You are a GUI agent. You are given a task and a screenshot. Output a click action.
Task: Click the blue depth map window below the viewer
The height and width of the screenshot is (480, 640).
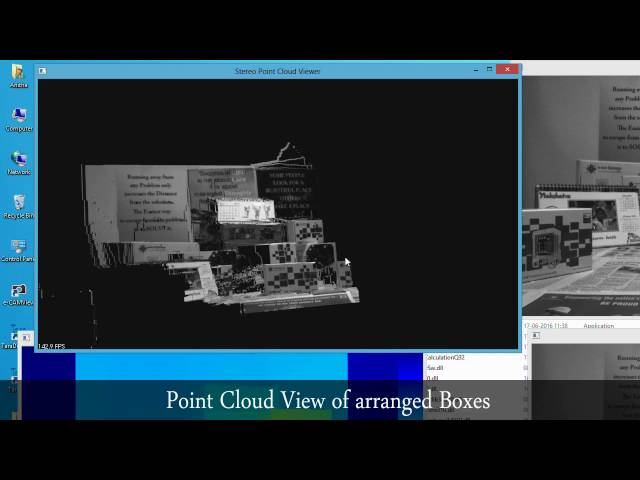point(222,386)
